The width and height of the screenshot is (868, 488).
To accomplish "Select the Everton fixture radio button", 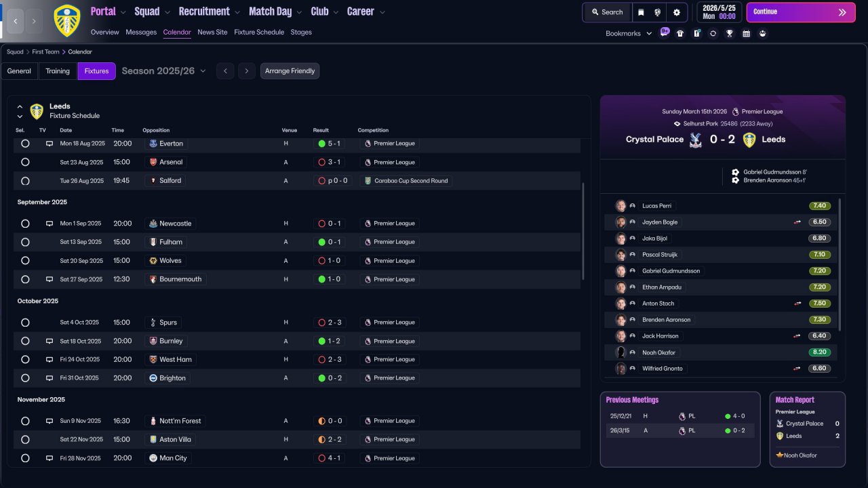I will (25, 144).
